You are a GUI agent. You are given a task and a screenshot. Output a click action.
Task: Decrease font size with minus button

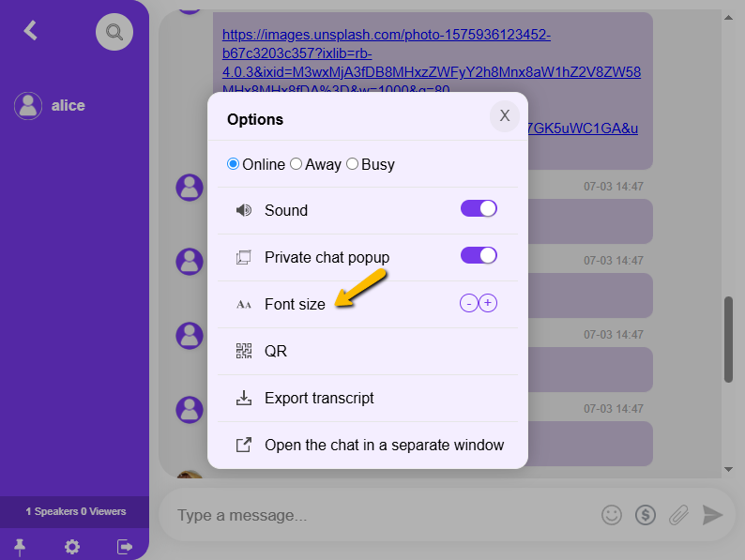coord(468,303)
